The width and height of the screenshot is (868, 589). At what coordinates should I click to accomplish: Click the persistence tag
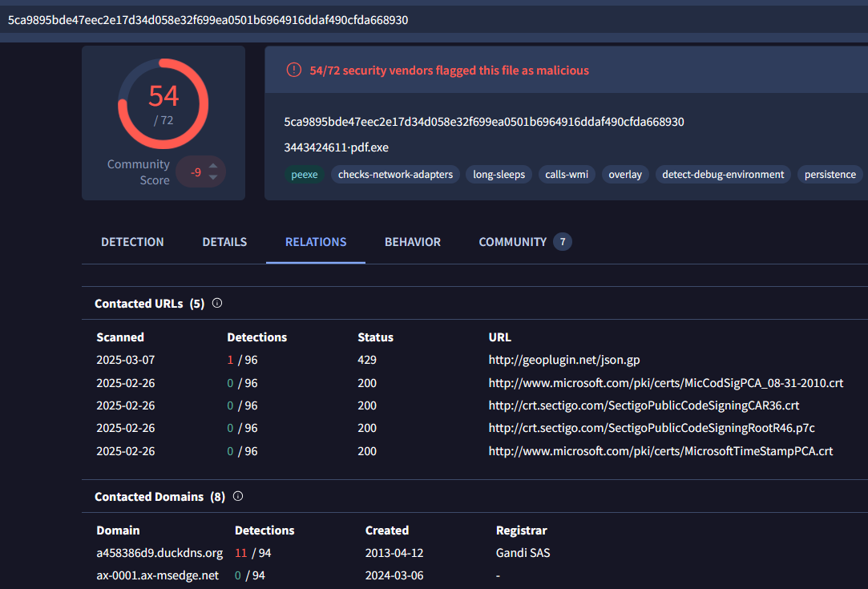[x=830, y=174]
